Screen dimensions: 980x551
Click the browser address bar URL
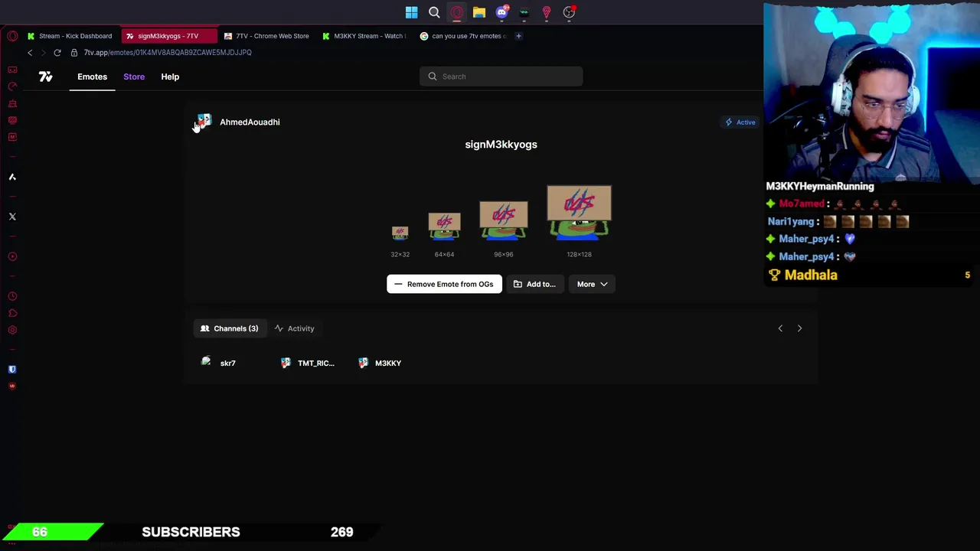168,53
